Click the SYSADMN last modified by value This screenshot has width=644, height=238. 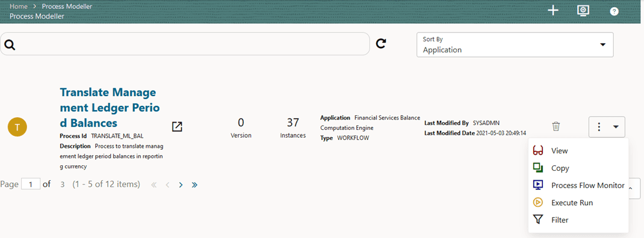point(486,123)
